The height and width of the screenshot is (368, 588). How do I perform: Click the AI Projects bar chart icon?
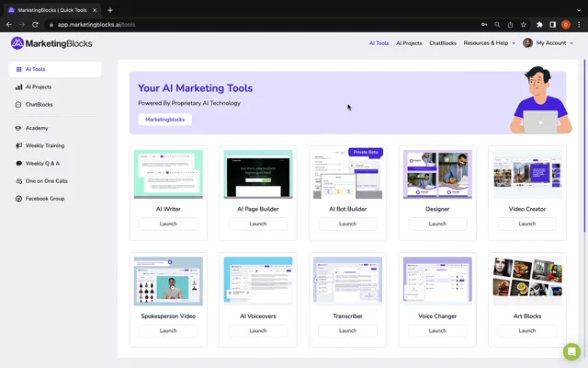pyautogui.click(x=18, y=86)
